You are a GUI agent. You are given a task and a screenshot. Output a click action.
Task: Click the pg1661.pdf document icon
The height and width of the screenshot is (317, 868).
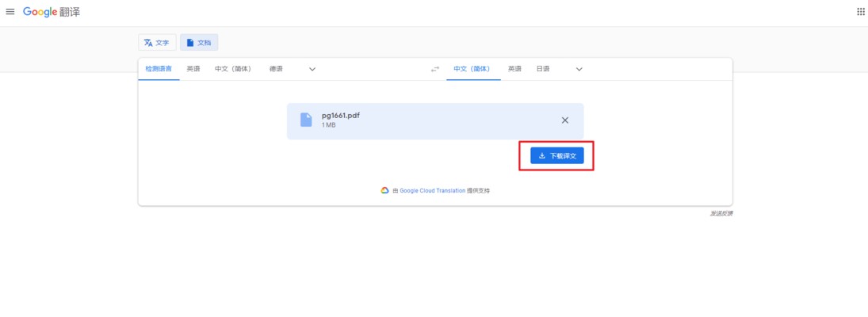click(306, 120)
